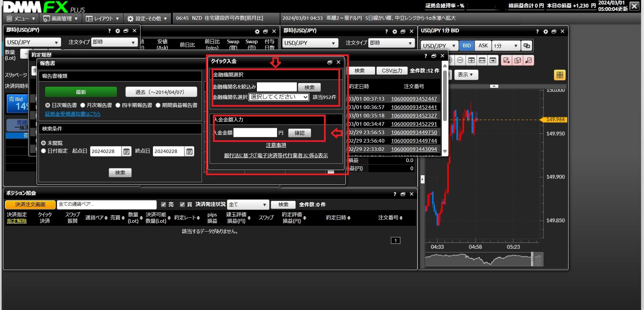Click help icon in ポジション照会 panel
Viewport: 644px width, 310px height.
[x=395, y=194]
